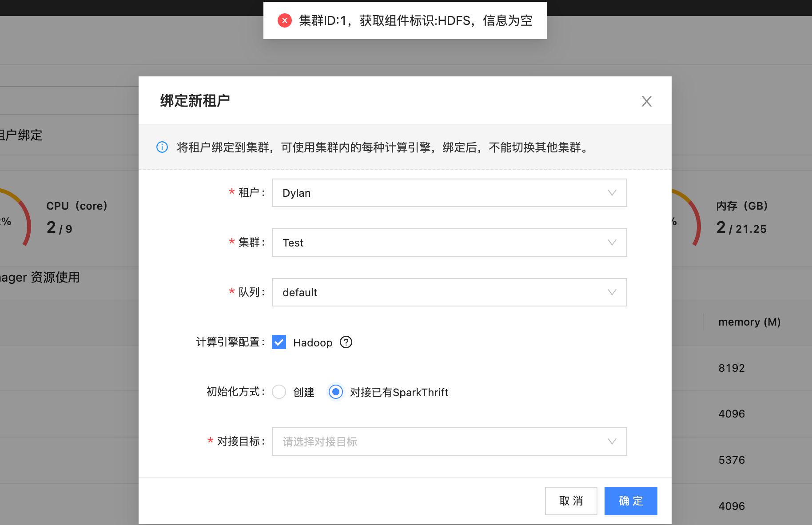Viewport: 812px width, 525px height.
Task: Select the 对接已有SparkThrift radio option
Action: 336,392
